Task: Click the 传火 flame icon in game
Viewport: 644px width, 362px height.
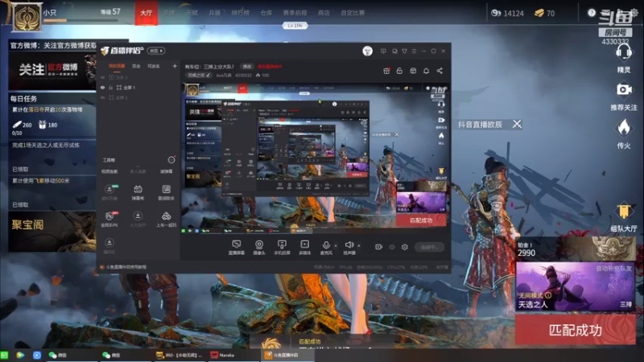Action: (623, 128)
